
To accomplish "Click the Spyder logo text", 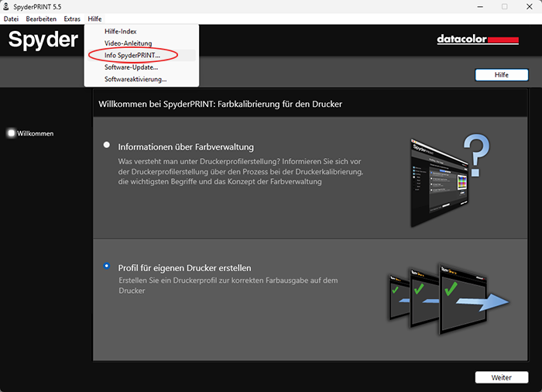I will 43,40.
